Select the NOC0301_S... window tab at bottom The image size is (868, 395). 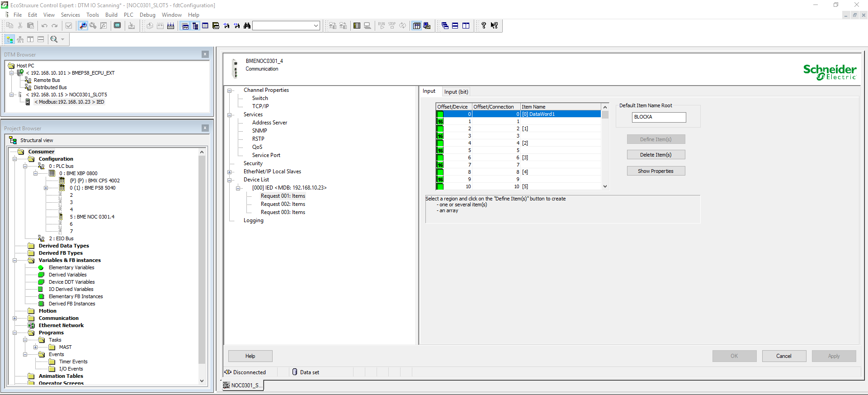242,385
